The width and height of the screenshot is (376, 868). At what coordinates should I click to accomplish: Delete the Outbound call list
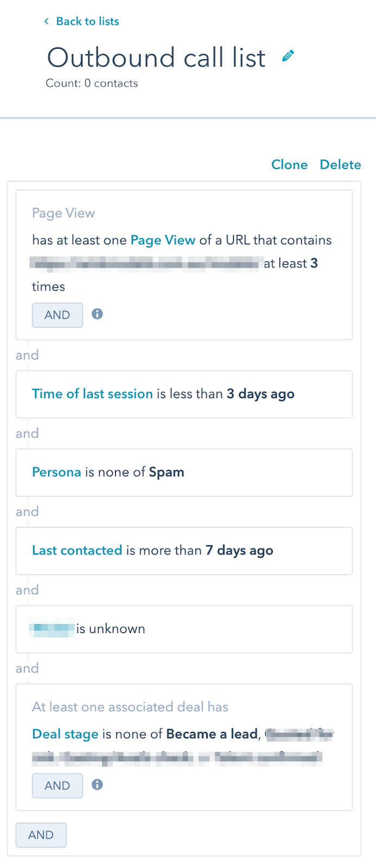tap(340, 164)
